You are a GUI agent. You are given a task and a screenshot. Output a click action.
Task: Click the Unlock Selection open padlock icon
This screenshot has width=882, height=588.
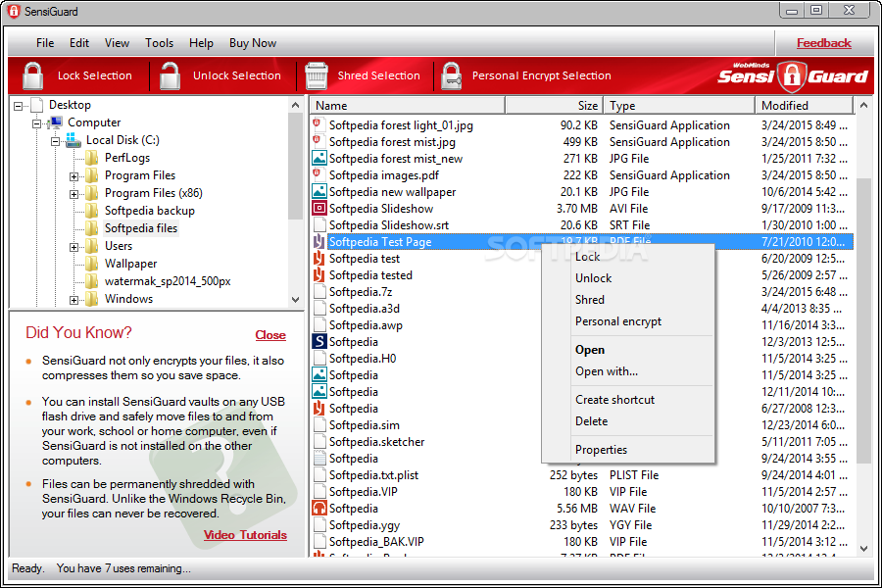(x=170, y=76)
